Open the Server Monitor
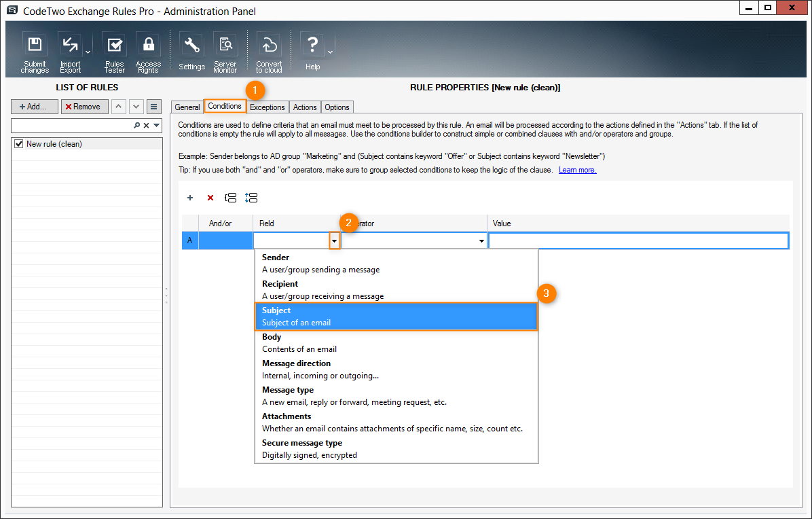 [225, 53]
